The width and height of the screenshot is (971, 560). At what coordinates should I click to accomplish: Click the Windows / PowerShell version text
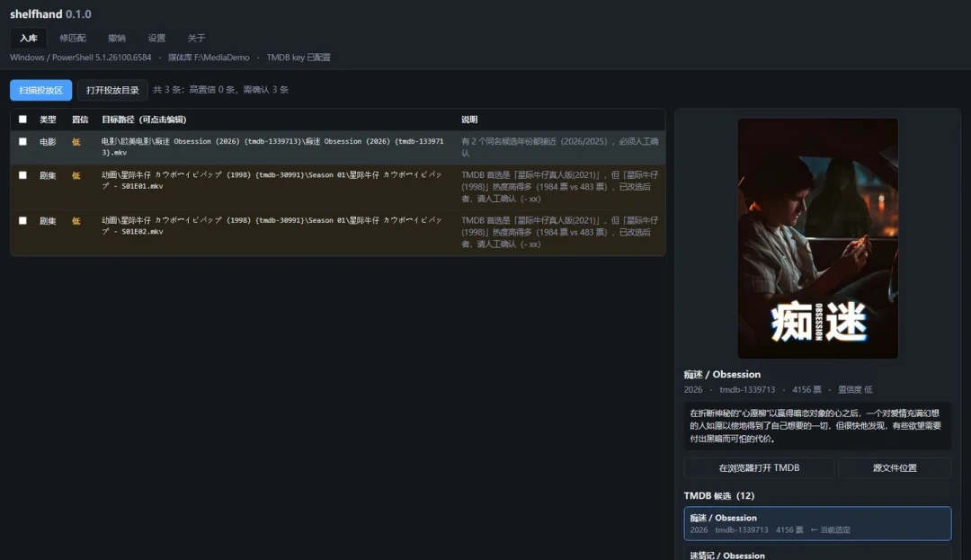coord(81,58)
